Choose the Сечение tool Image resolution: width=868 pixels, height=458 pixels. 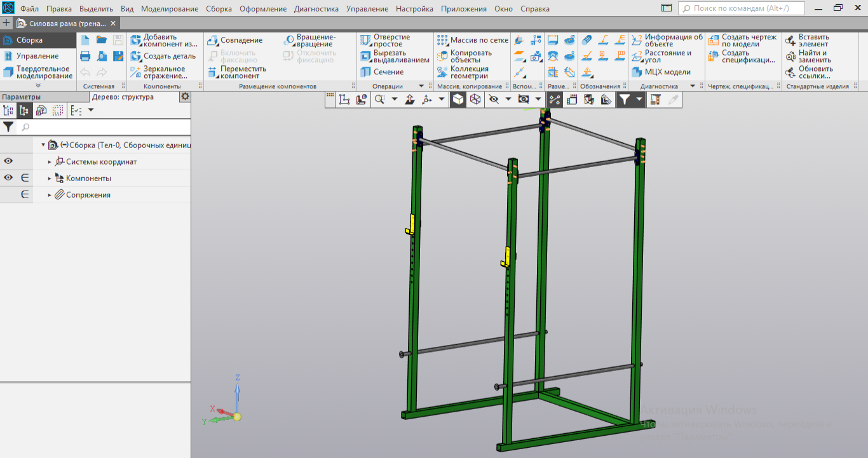pyautogui.click(x=382, y=72)
